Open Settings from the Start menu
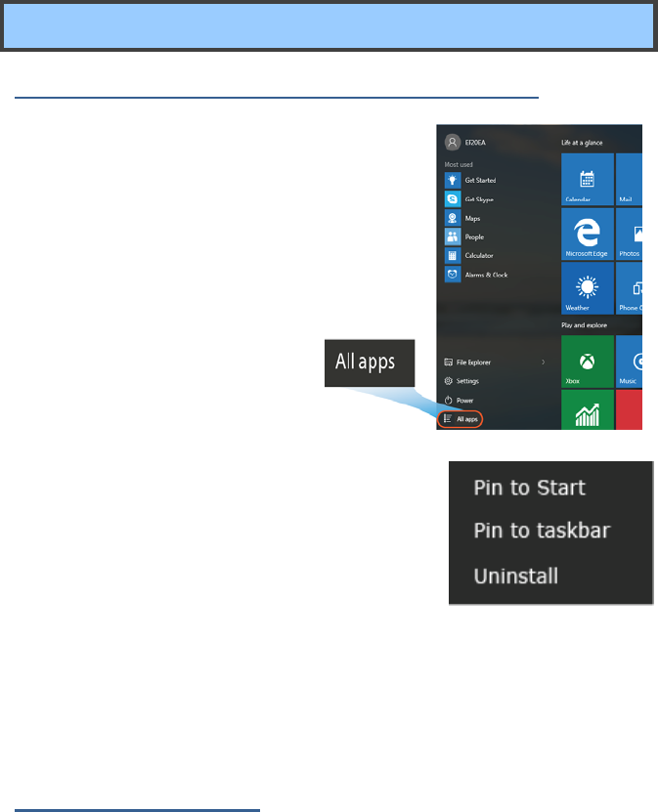 click(x=461, y=381)
